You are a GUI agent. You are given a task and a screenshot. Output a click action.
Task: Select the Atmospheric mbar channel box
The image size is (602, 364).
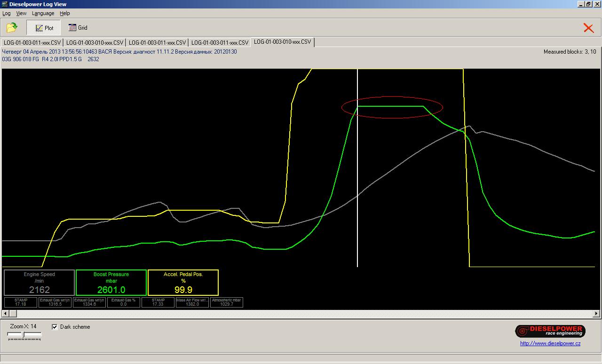coord(227,302)
